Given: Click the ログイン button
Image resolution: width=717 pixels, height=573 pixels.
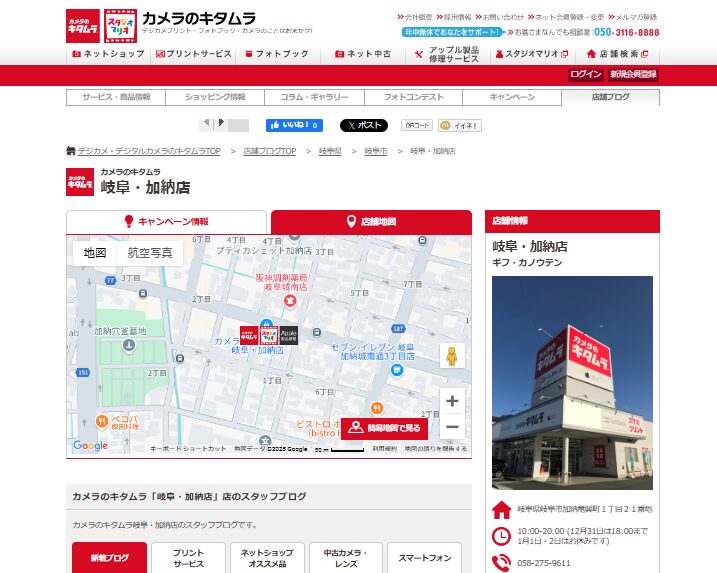Looking at the screenshot, I should point(585,74).
